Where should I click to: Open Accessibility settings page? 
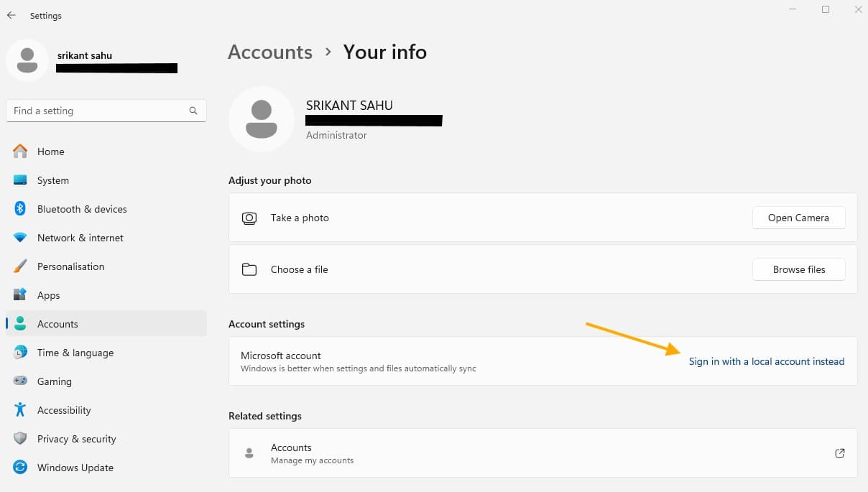click(x=64, y=410)
